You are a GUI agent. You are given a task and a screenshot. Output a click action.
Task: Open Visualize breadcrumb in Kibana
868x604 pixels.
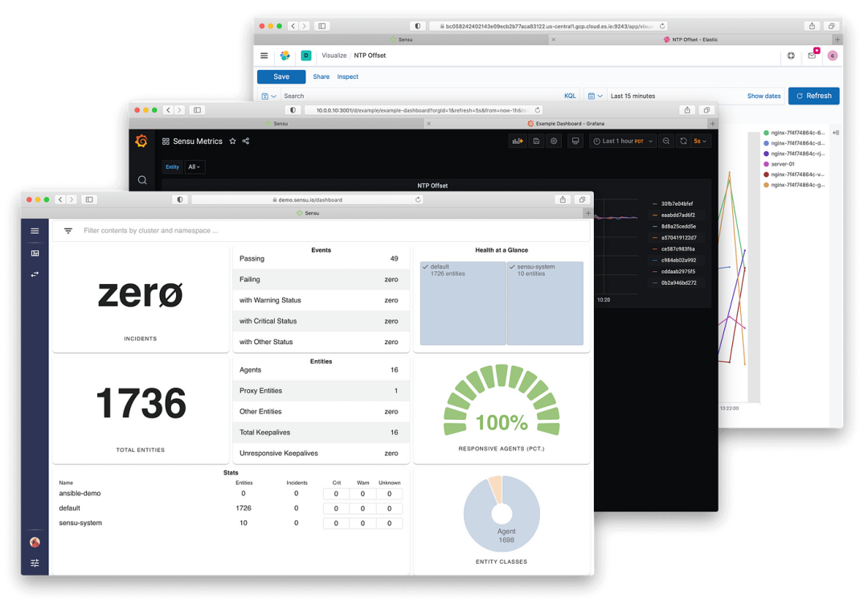tap(334, 55)
